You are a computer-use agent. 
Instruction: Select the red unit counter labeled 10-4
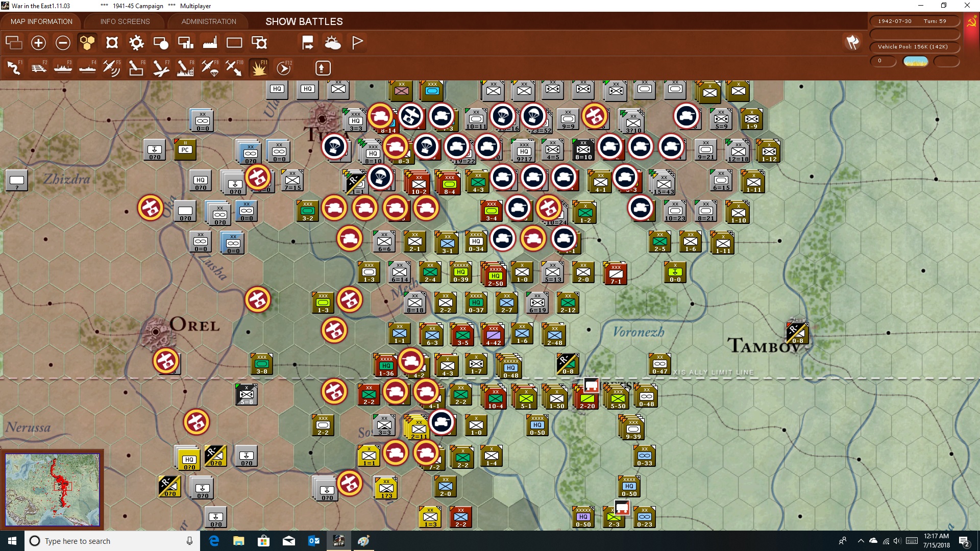tap(495, 398)
